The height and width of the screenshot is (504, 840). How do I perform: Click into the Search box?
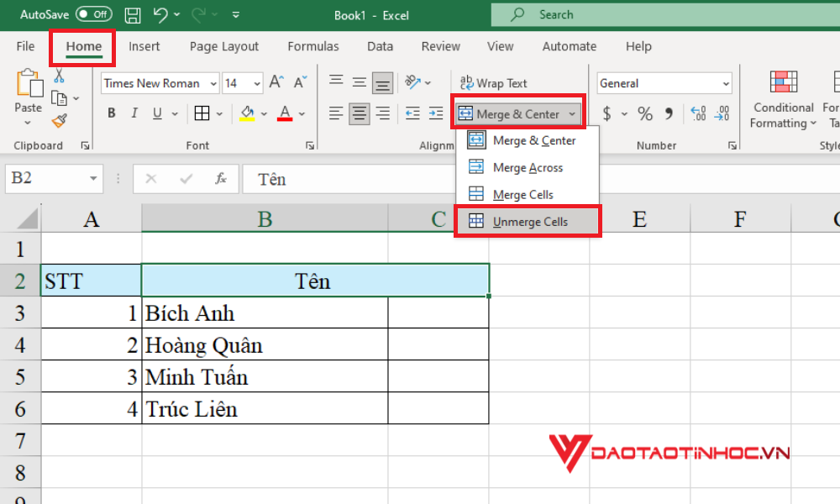(665, 14)
